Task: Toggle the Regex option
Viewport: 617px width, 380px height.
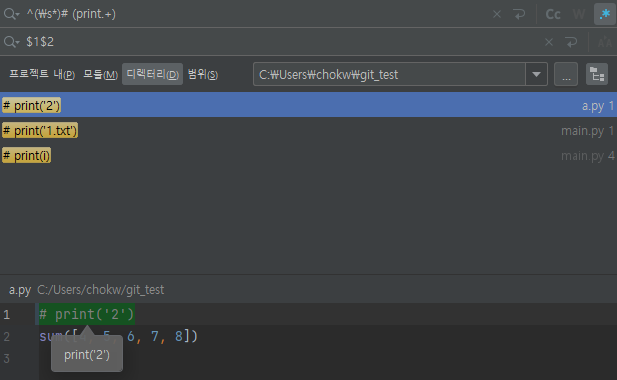Action: (x=604, y=14)
